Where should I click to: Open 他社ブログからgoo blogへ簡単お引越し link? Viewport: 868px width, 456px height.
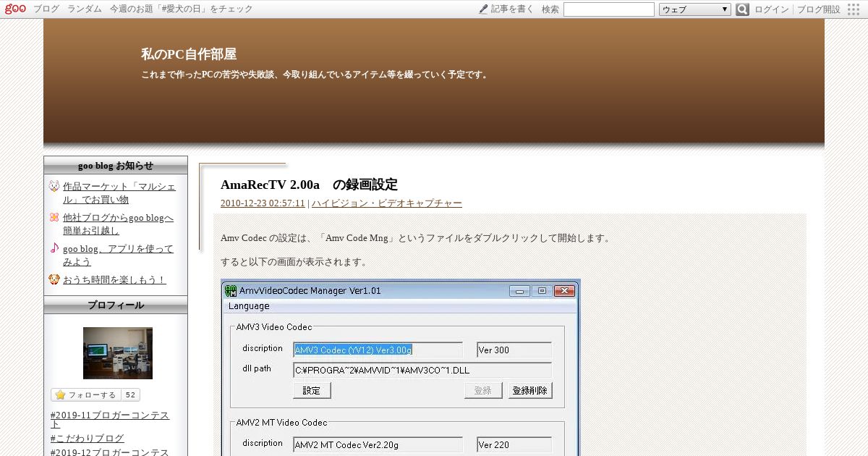pyautogui.click(x=119, y=224)
